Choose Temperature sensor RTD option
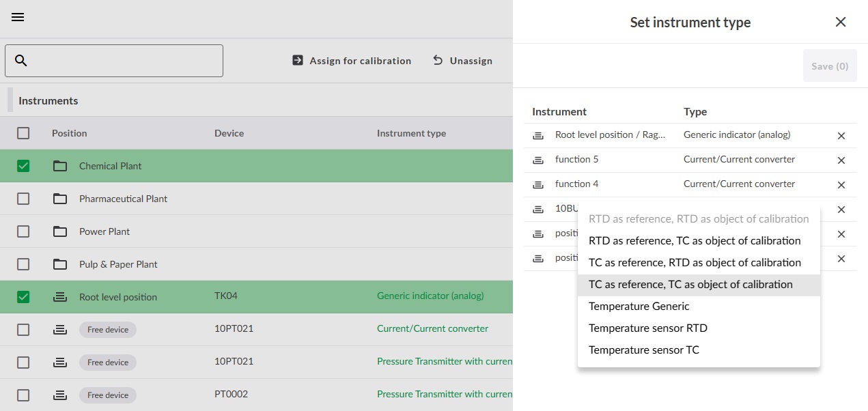The height and width of the screenshot is (411, 868). tap(647, 328)
